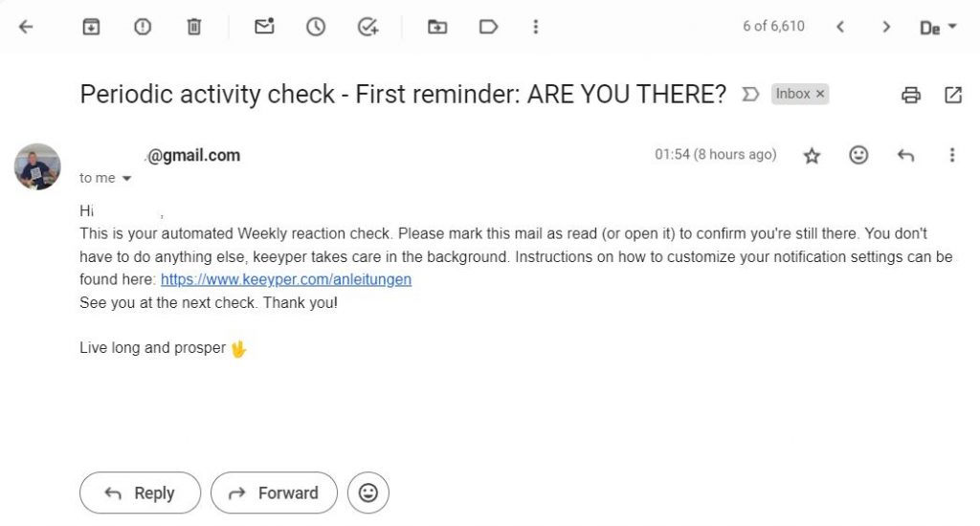
Task: Remove the Inbox label chip
Action: point(820,94)
